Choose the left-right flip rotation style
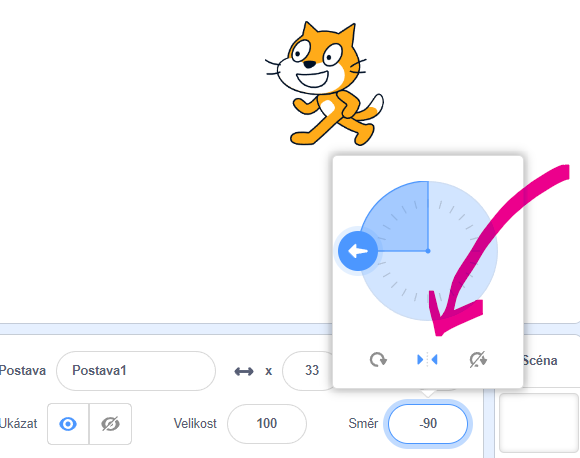This screenshot has height=458, width=580. click(427, 360)
